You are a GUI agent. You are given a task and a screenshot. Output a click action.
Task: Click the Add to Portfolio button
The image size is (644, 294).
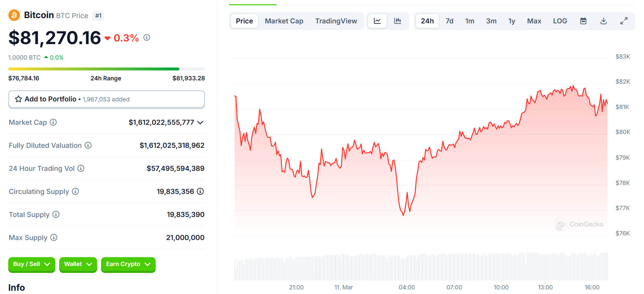(x=107, y=99)
